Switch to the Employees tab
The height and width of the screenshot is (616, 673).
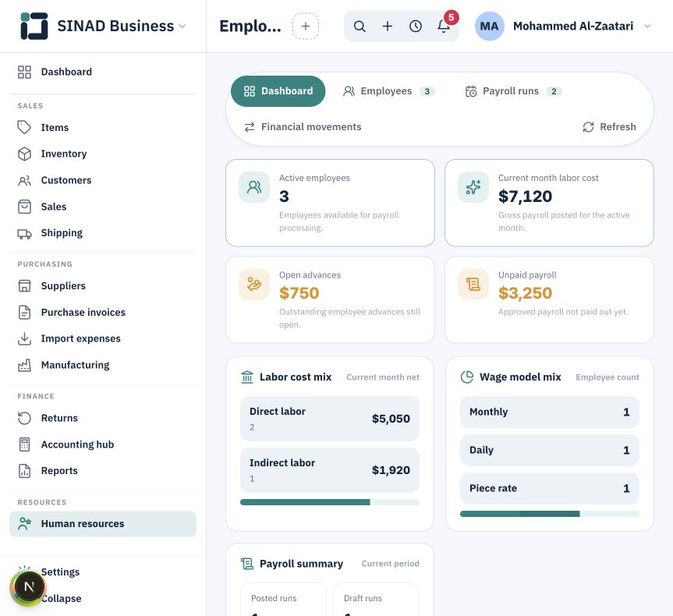pyautogui.click(x=389, y=91)
